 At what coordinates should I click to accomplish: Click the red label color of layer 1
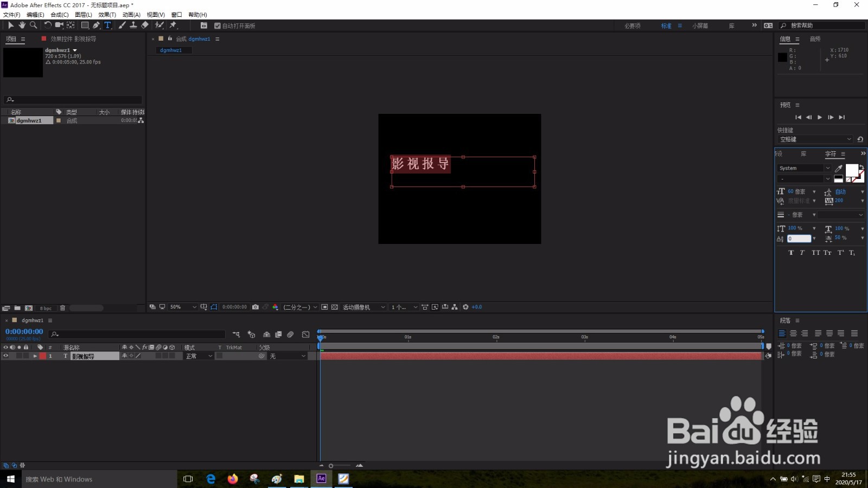click(x=43, y=356)
